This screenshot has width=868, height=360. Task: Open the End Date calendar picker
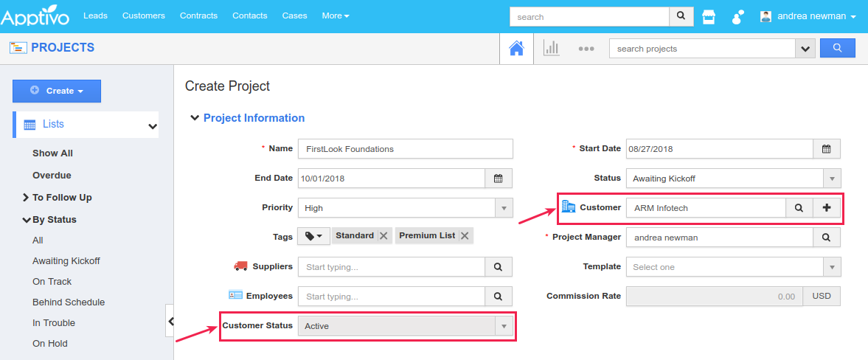coord(498,179)
